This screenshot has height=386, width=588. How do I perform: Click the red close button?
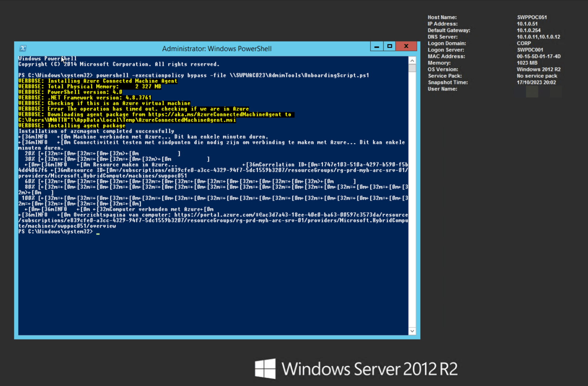pos(406,46)
